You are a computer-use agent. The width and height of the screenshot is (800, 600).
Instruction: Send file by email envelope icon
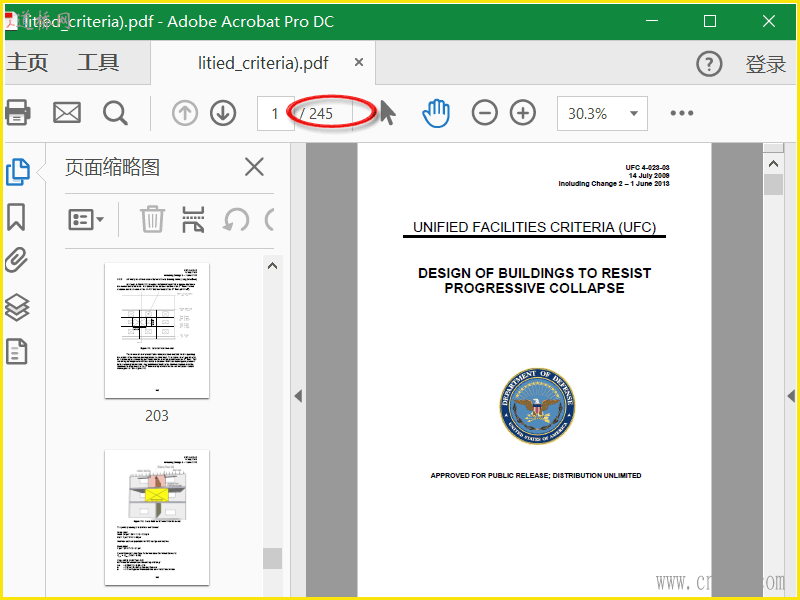tap(67, 113)
